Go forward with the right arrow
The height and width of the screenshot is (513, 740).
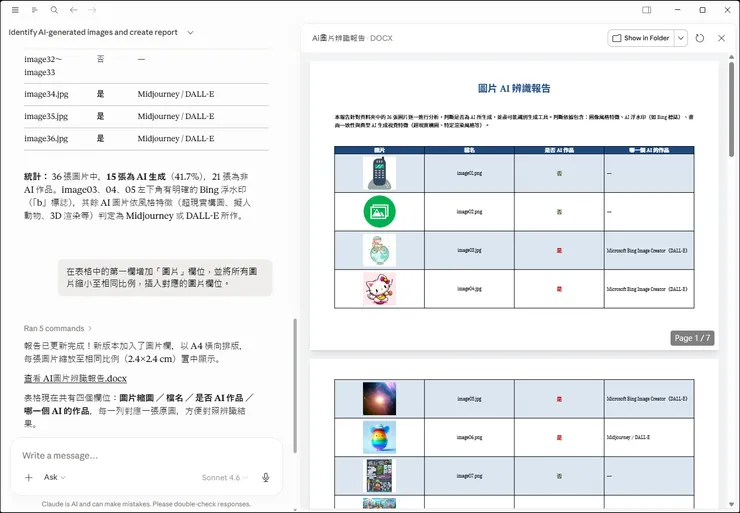click(x=92, y=10)
